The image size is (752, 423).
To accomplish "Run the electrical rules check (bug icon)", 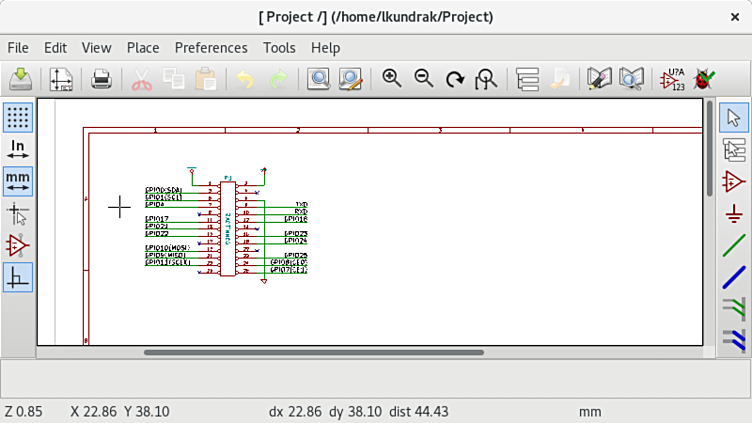I will (704, 79).
